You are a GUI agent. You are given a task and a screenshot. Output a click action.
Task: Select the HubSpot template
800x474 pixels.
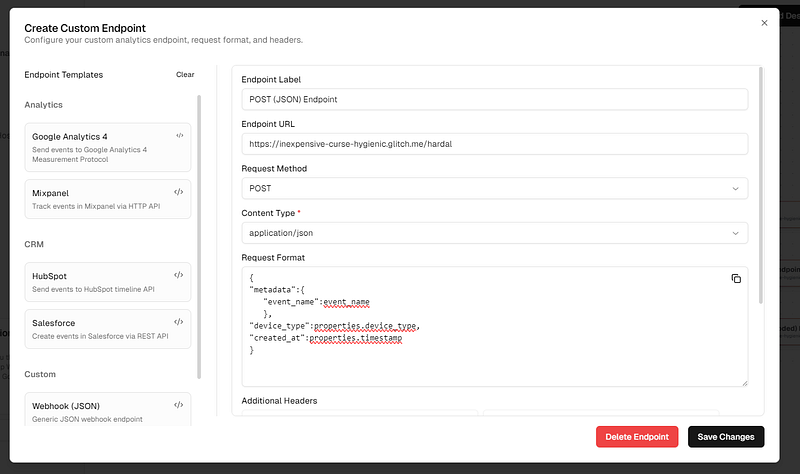108,282
